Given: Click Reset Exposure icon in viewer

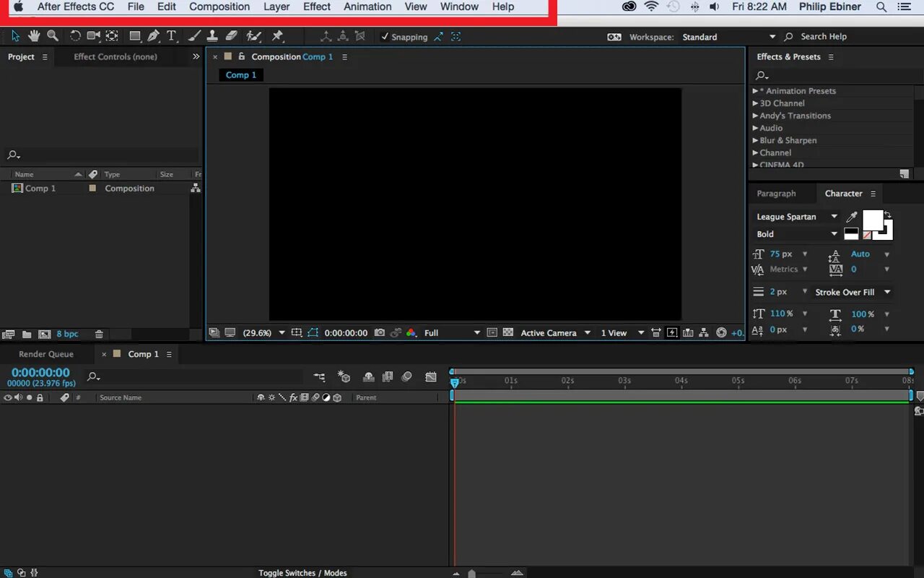Looking at the screenshot, I should [721, 333].
